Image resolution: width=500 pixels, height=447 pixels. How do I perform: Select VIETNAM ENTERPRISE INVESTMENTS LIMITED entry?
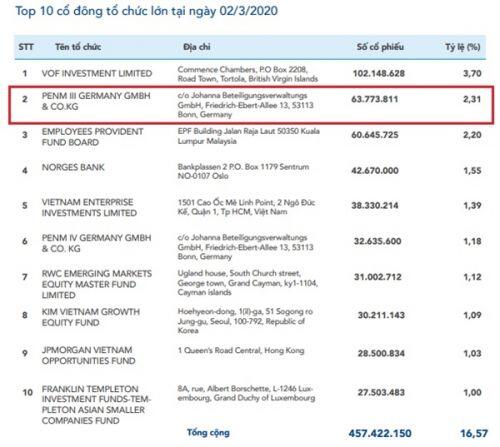[x=89, y=207]
